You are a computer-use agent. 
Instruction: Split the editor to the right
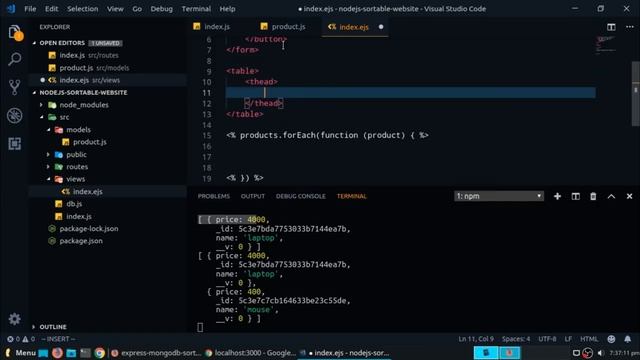611,27
